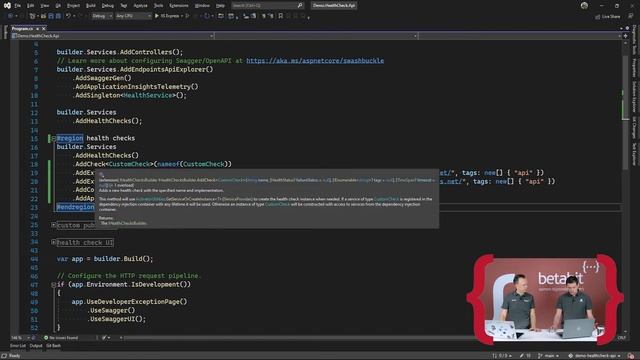Expand the collapsed custom pub region
The width and height of the screenshot is (640, 360).
(x=53, y=225)
